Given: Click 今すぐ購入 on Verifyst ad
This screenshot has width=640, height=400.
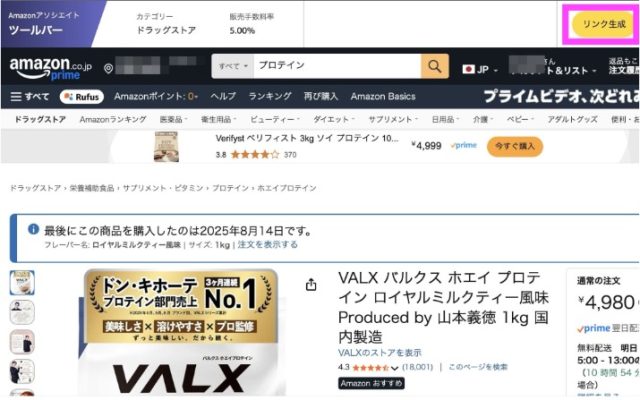Looking at the screenshot, I should 515,146.
